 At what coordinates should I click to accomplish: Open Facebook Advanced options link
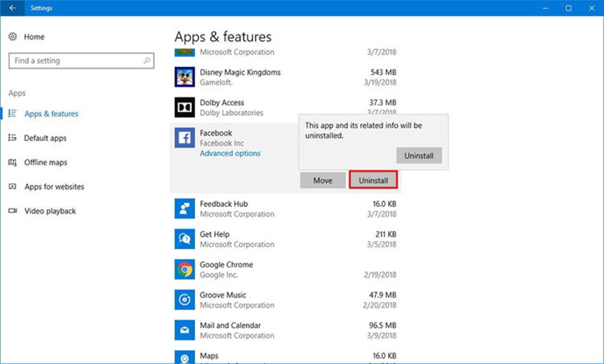(230, 153)
